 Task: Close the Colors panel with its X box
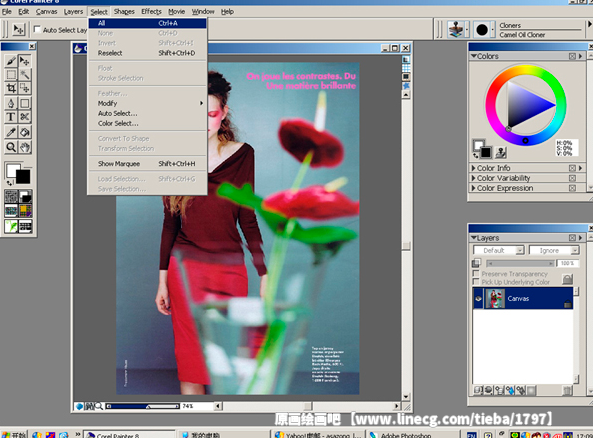pyautogui.click(x=572, y=56)
